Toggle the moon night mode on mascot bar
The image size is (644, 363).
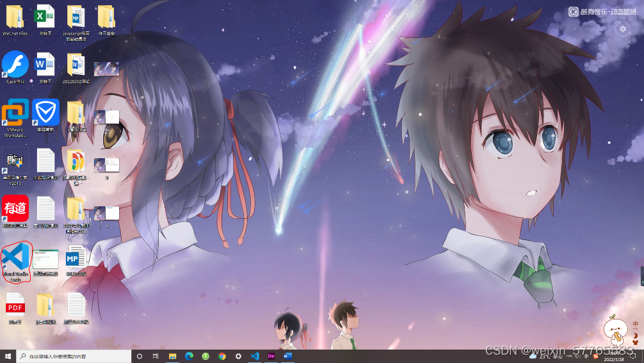[636, 335]
